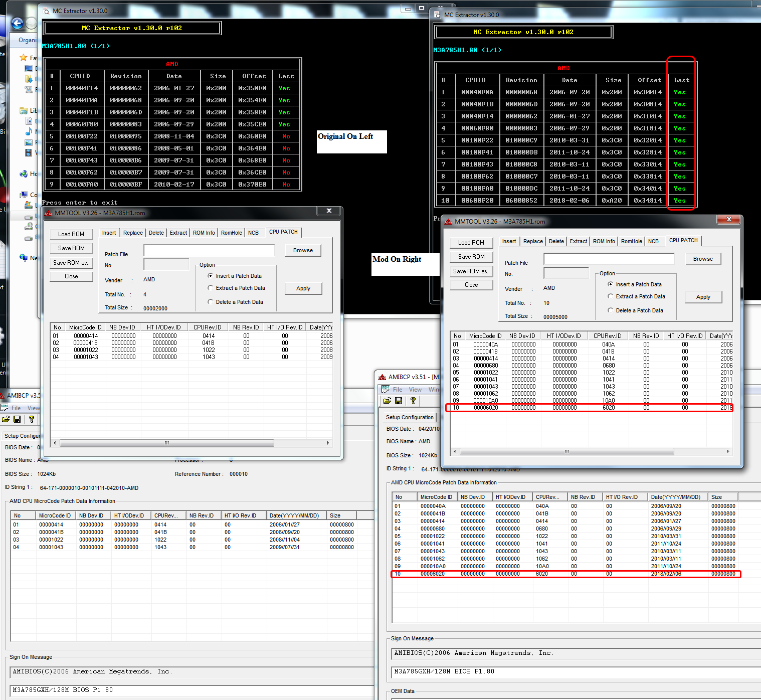
Task: Click Browse in MMTOOL with Total No. 10
Action: click(703, 259)
